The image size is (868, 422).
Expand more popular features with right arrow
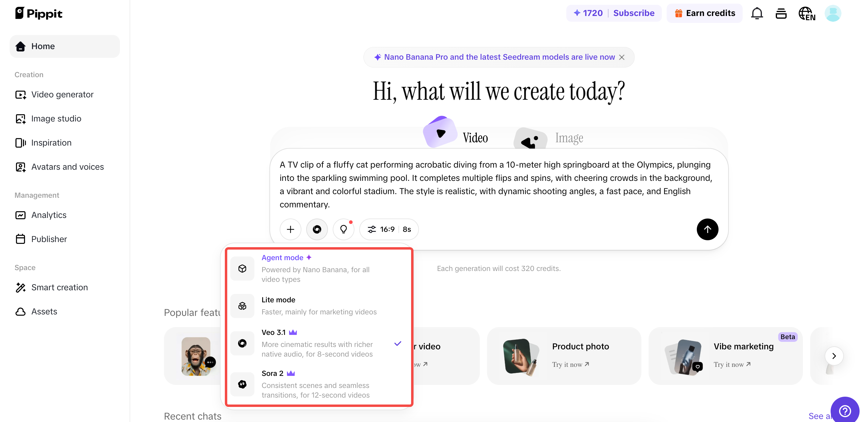click(x=834, y=356)
